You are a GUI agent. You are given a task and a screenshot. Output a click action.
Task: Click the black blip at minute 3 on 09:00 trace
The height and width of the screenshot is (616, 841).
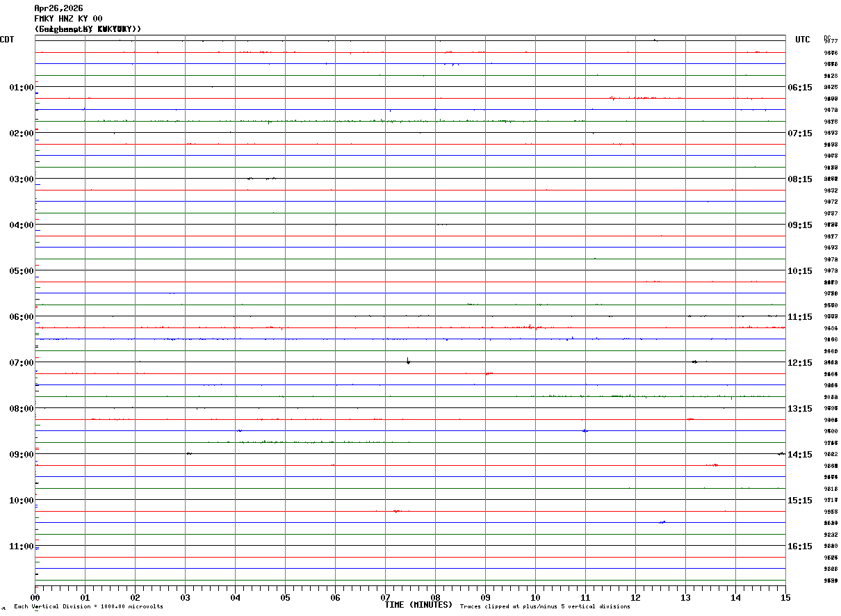(188, 453)
